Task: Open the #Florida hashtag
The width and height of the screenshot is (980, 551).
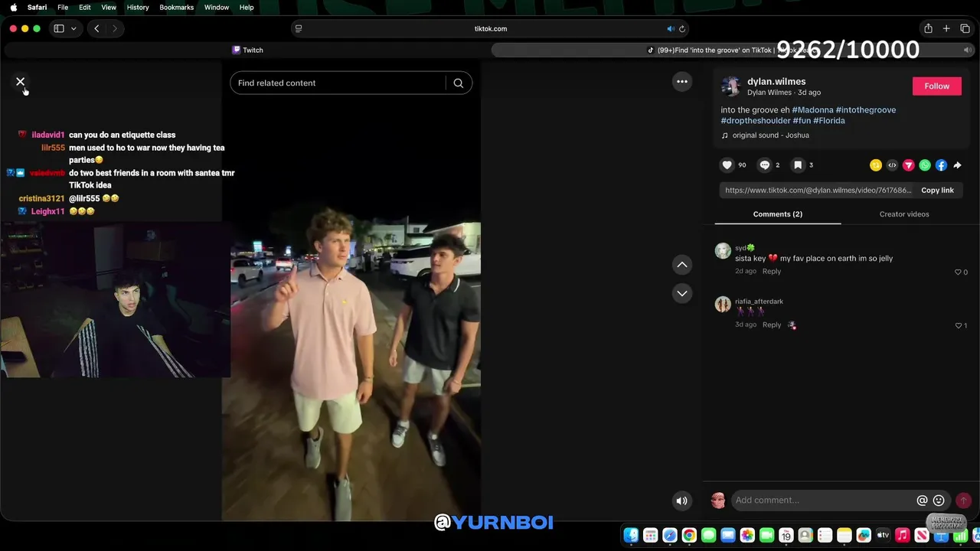Action: (x=829, y=120)
